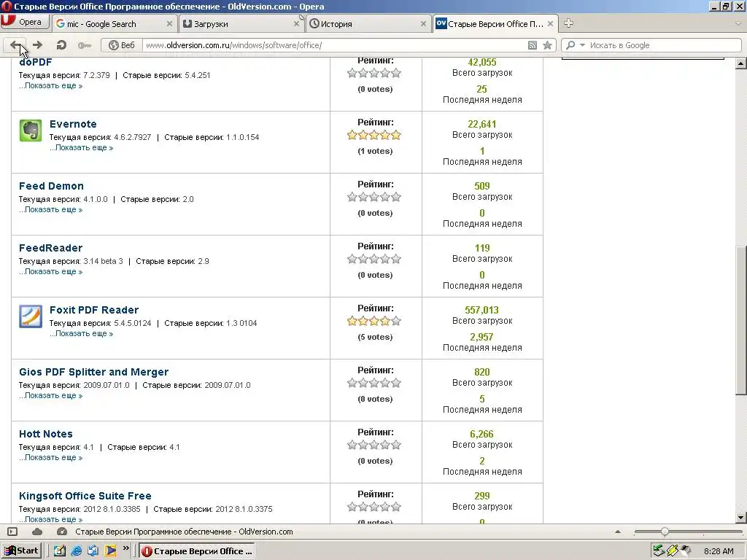Rate Gios PDF Splitter with stars
The height and width of the screenshot is (560, 747).
[x=374, y=383]
